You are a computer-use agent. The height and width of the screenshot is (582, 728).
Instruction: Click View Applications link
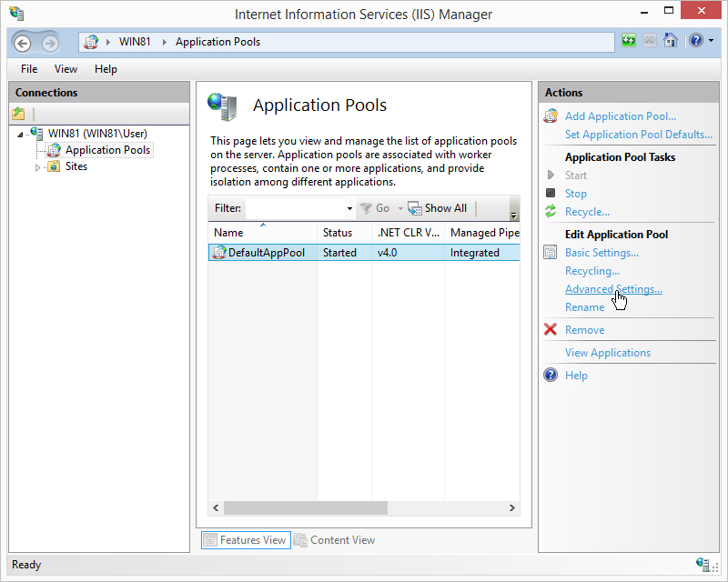coord(608,353)
